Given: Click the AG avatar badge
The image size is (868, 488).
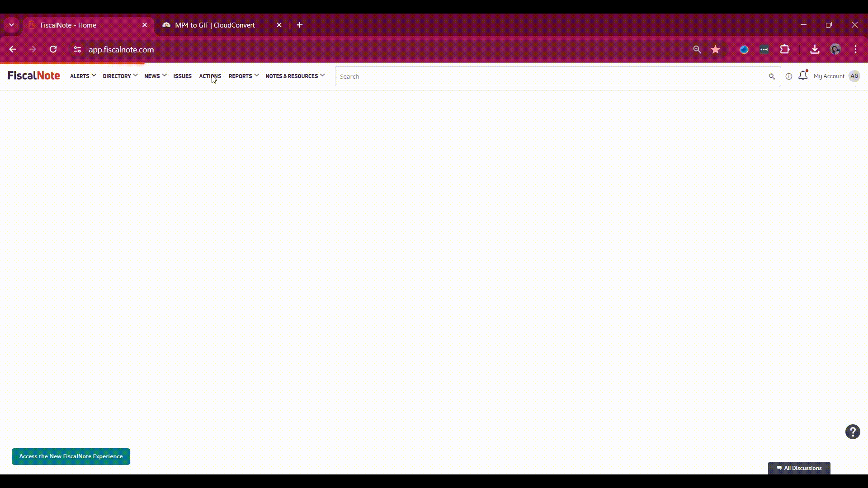Looking at the screenshot, I should 854,76.
